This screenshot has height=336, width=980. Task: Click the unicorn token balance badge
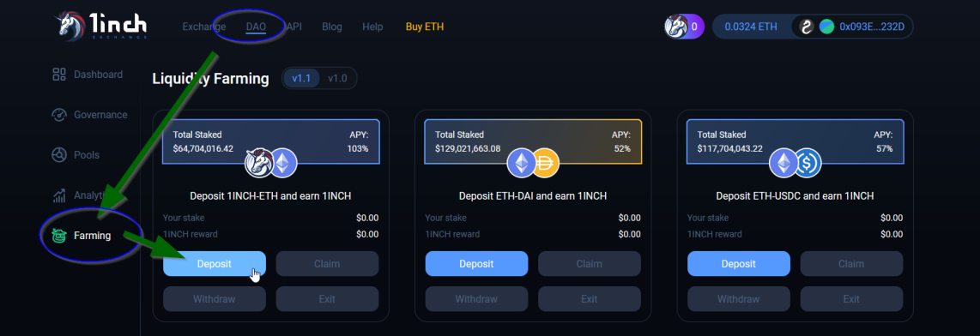(684, 27)
